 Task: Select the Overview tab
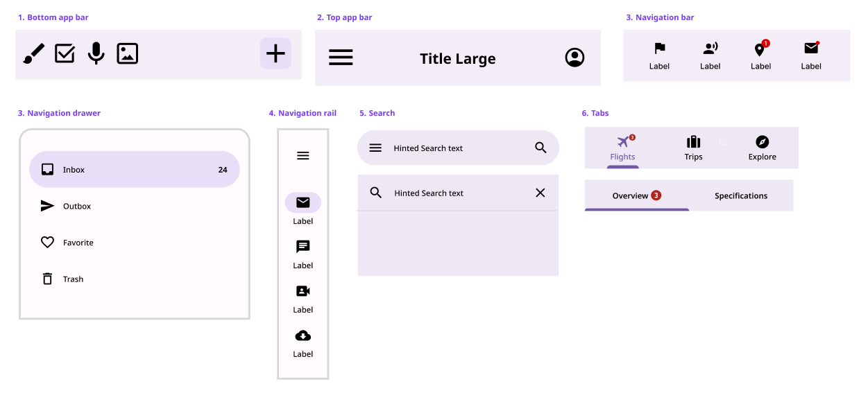click(x=637, y=195)
